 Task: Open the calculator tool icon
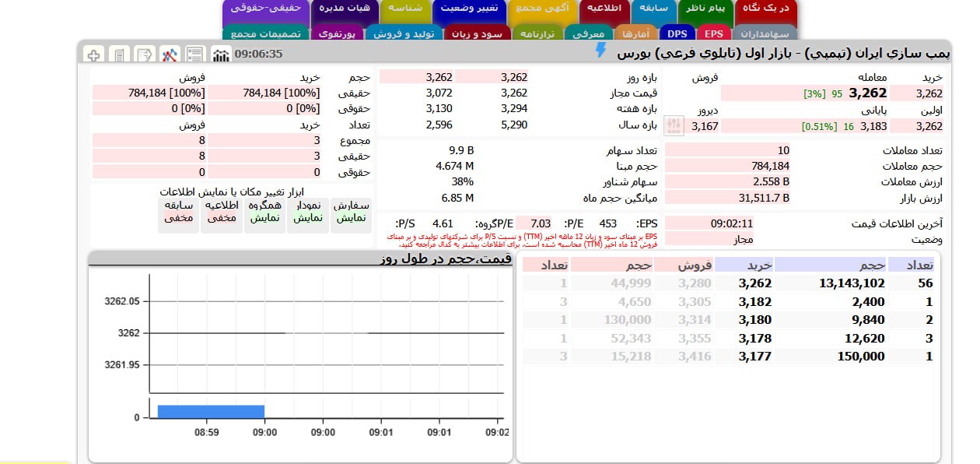(x=119, y=54)
